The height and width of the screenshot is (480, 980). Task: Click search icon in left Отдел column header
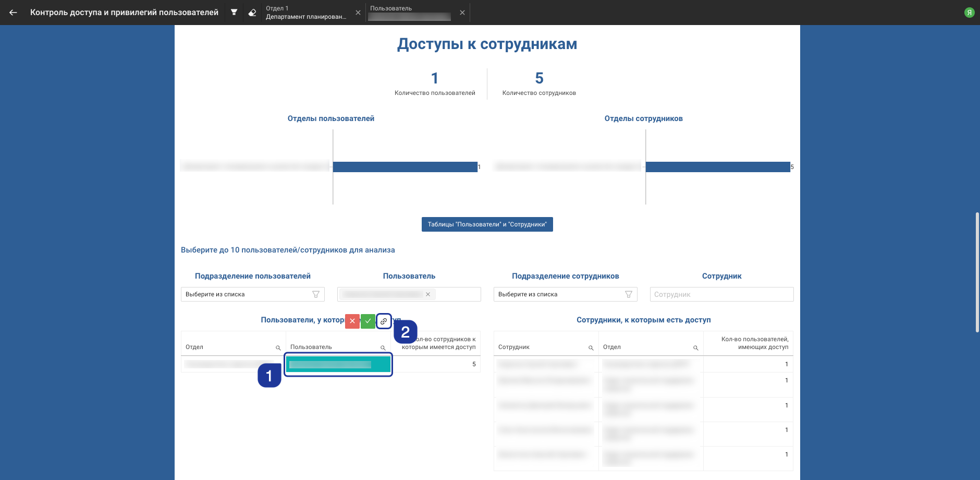[278, 348]
